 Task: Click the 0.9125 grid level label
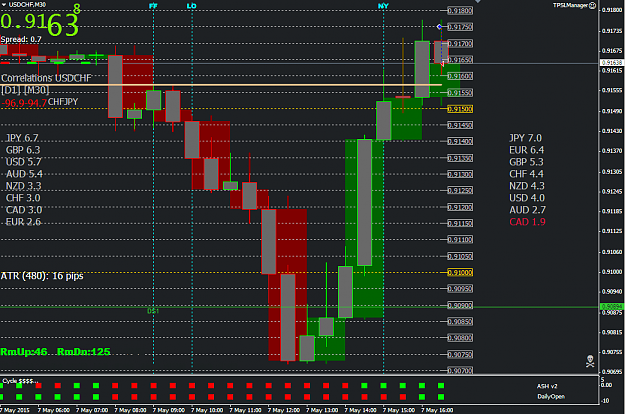click(x=460, y=190)
